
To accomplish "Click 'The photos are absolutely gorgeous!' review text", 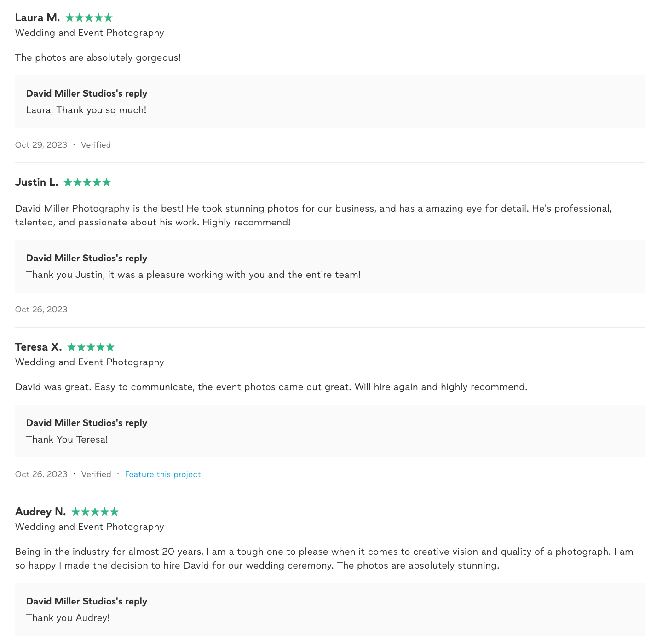I will [x=98, y=57].
